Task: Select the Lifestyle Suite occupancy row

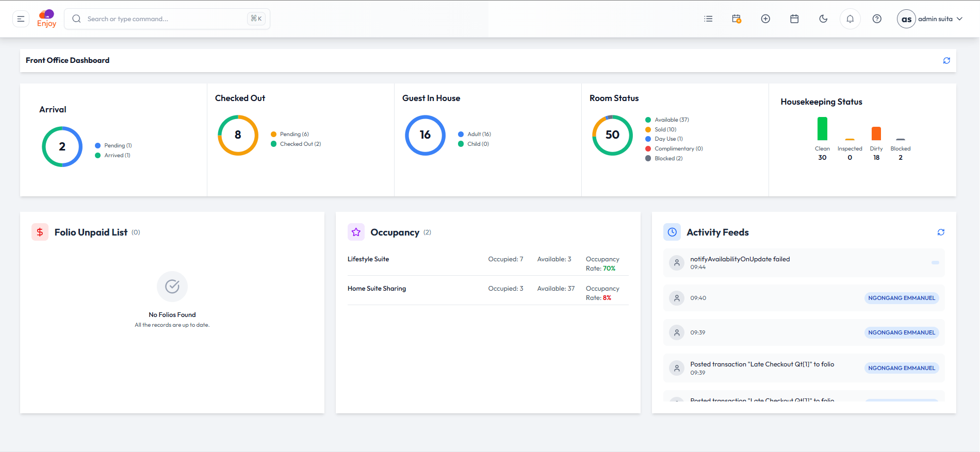Action: pyautogui.click(x=488, y=263)
